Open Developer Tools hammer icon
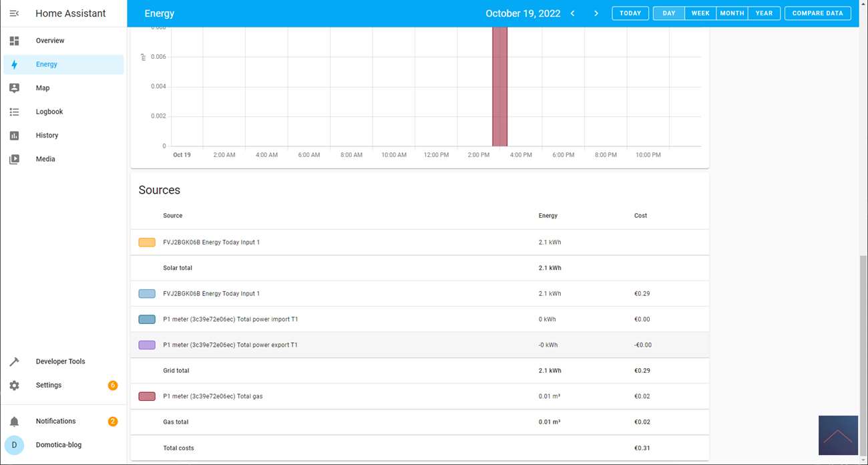Viewport: 868px width, 465px height. [14, 361]
